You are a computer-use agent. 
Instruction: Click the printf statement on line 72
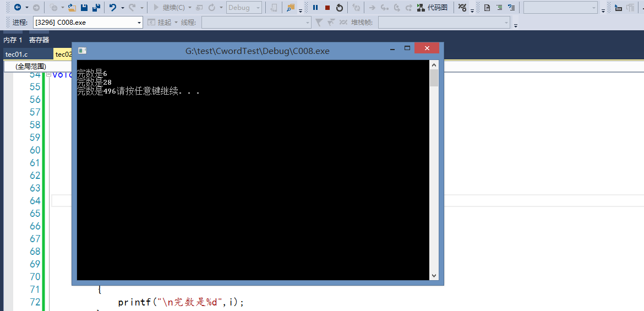pyautogui.click(x=181, y=302)
